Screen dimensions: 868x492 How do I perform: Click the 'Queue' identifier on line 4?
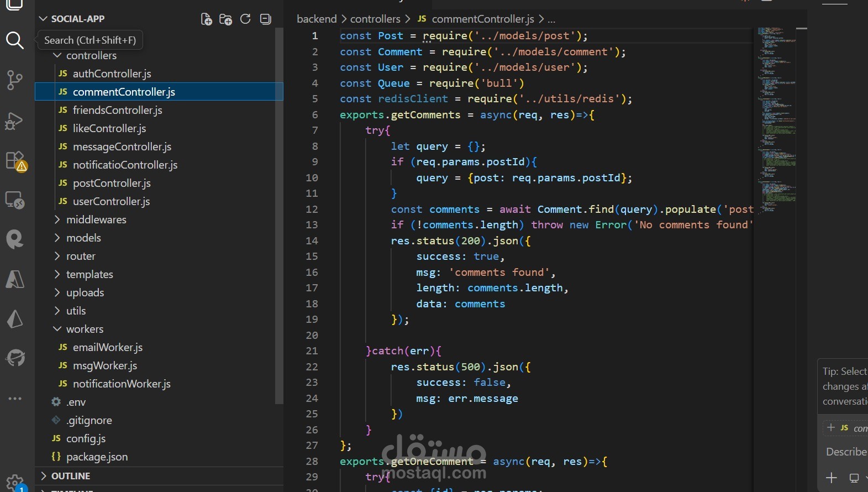[393, 83]
